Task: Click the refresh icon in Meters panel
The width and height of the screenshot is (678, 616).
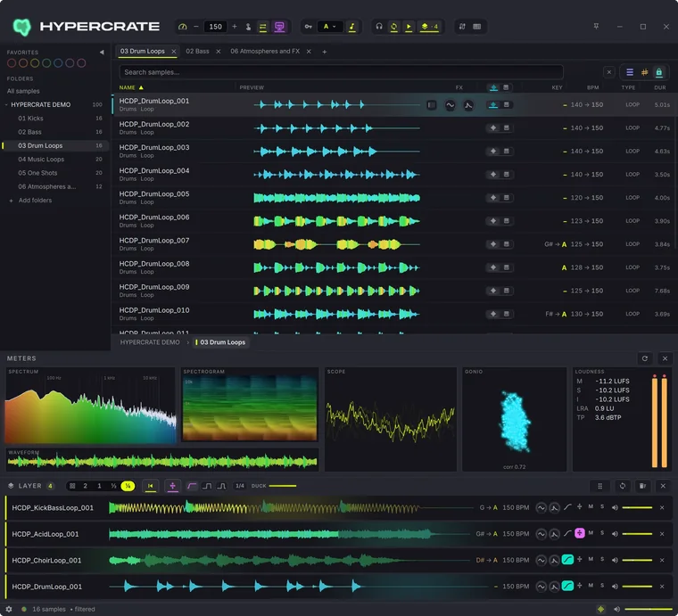Action: [x=645, y=358]
